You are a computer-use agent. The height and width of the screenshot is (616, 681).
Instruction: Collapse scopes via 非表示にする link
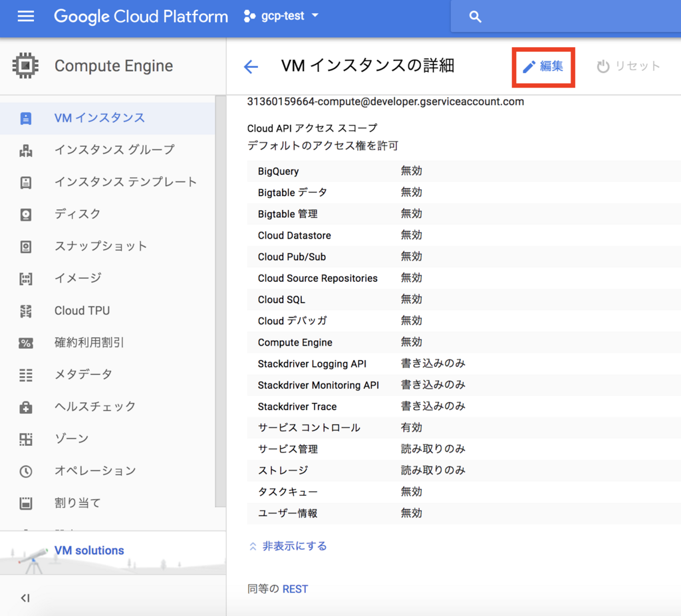pos(287,546)
